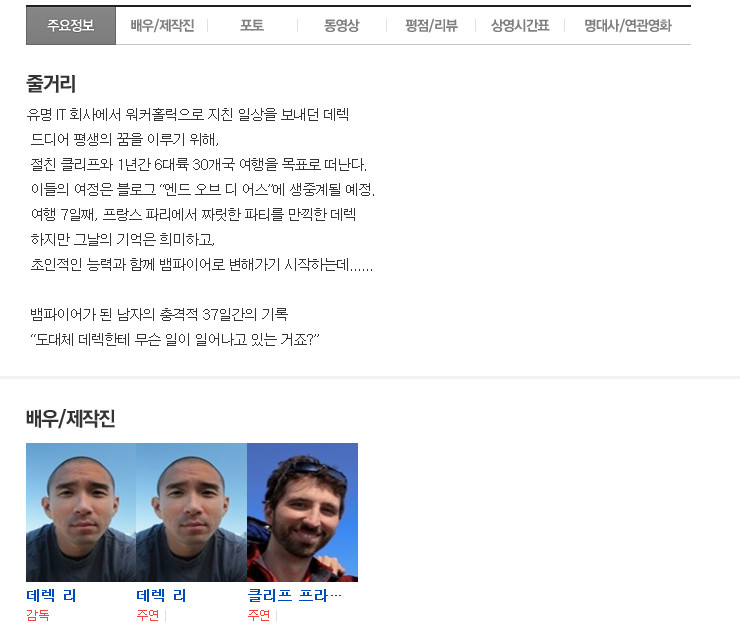Image resolution: width=740 pixels, height=642 pixels.
Task: Open the 클리프 프라… name link
Action: point(294,596)
